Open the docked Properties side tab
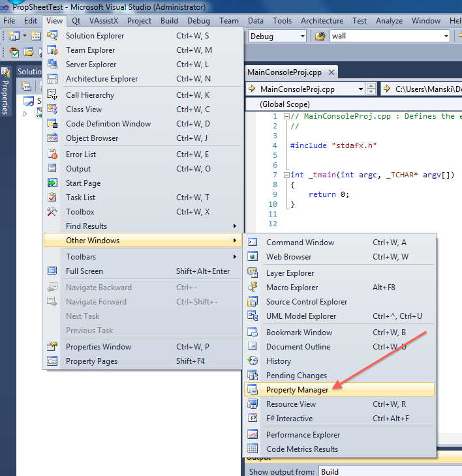This screenshot has height=476, width=462. pos(5,91)
